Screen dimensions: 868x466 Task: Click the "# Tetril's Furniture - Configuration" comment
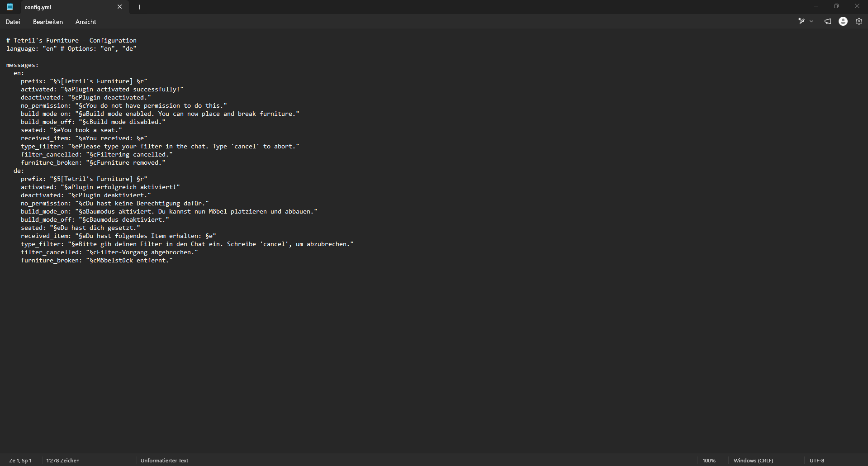click(x=71, y=40)
